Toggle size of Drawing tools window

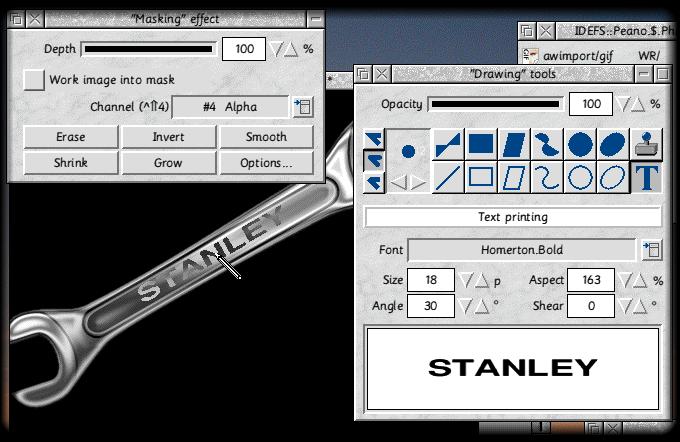[663, 74]
